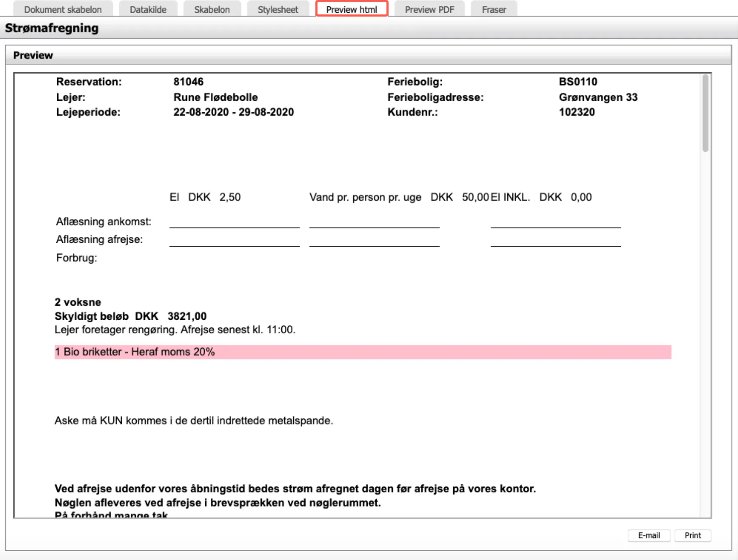
Task: Switch to the Preview PDF tab
Action: coord(429,9)
